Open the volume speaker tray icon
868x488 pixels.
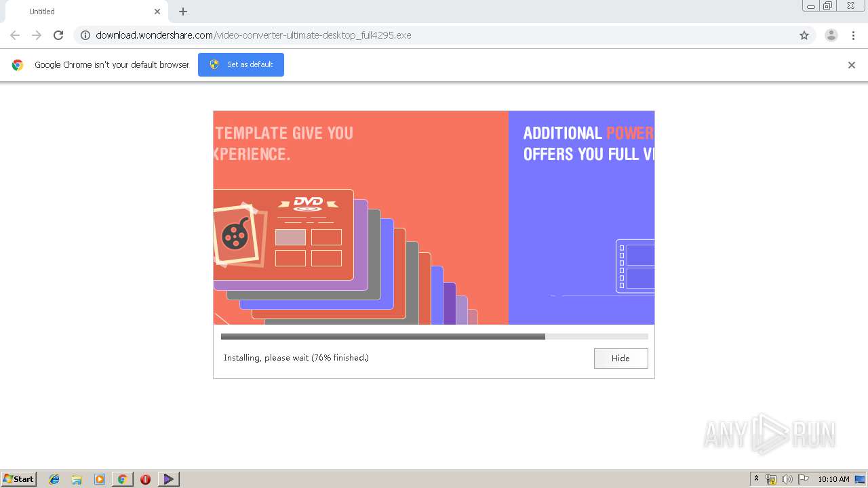point(787,479)
